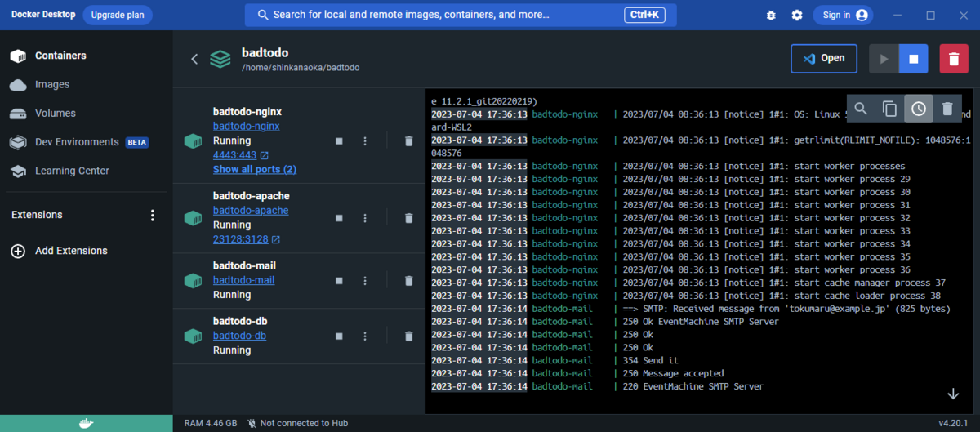This screenshot has width=980, height=432.
Task: Click the badtodo-mail container cube icon
Action: pos(193,281)
